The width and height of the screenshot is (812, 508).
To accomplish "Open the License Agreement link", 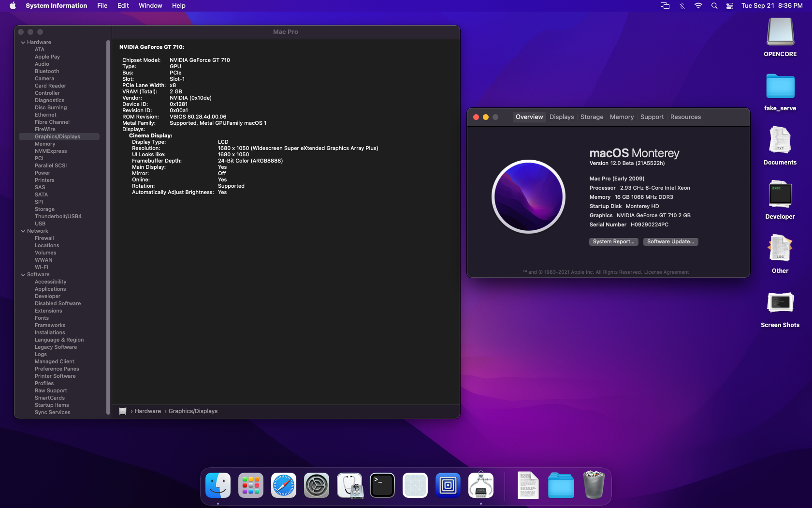I will pos(666,272).
